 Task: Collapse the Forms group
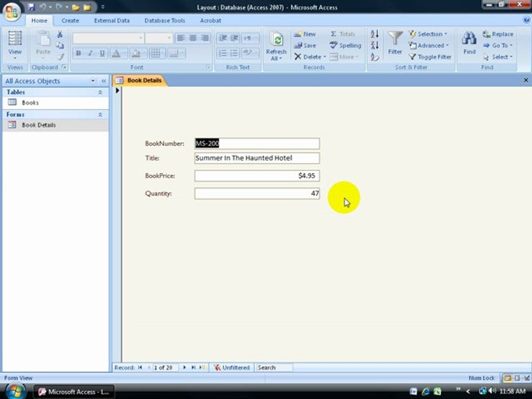click(x=100, y=115)
